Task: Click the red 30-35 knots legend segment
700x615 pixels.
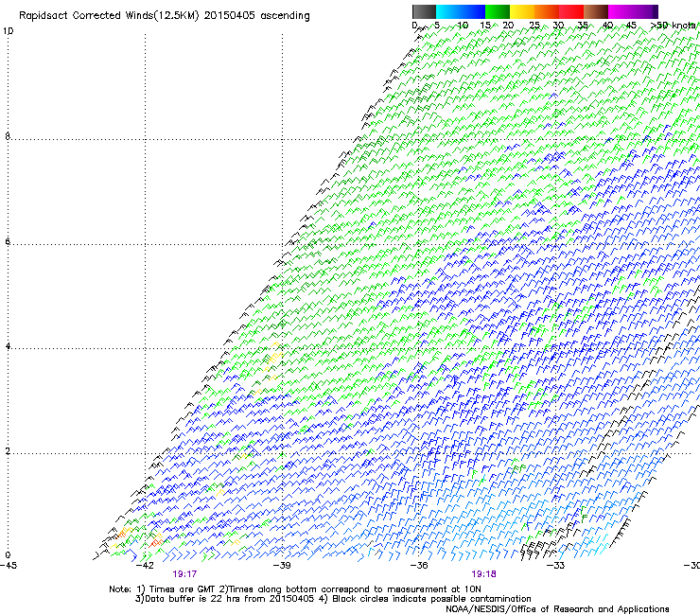Action: (571, 11)
